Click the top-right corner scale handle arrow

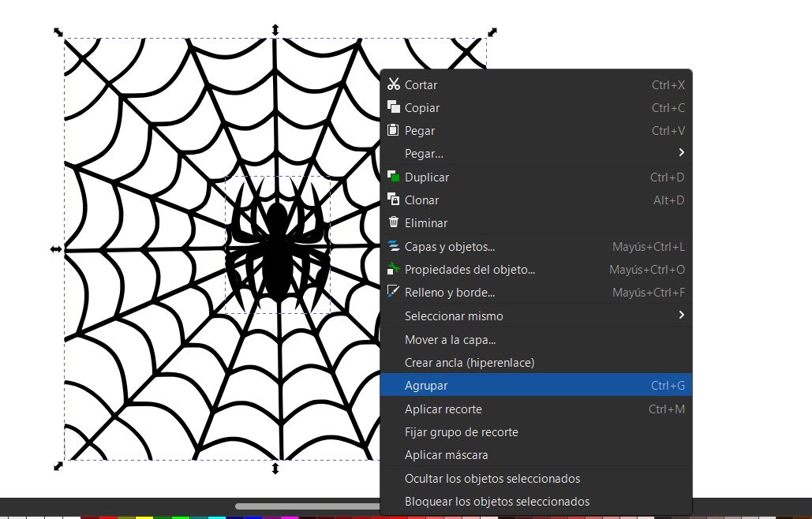(x=492, y=32)
